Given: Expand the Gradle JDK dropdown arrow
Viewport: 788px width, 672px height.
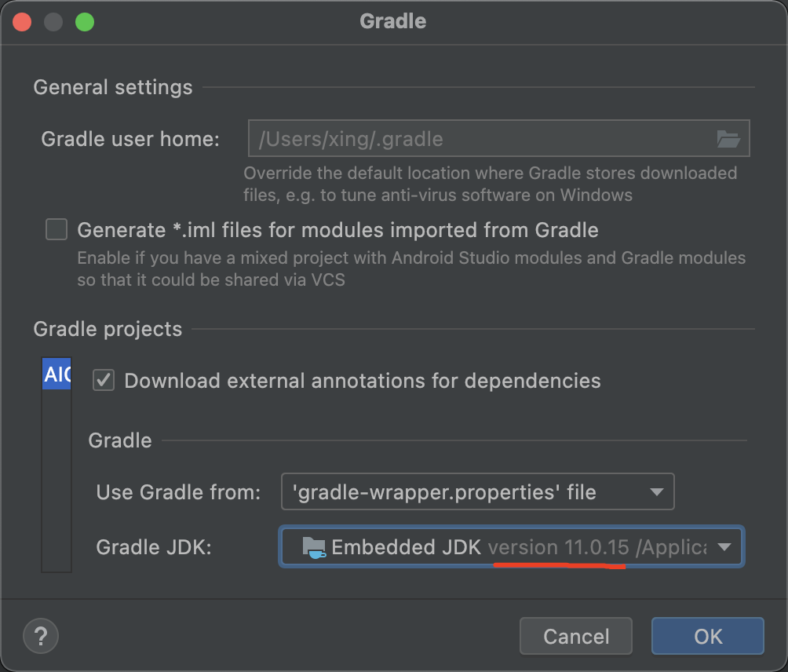Looking at the screenshot, I should click(724, 547).
